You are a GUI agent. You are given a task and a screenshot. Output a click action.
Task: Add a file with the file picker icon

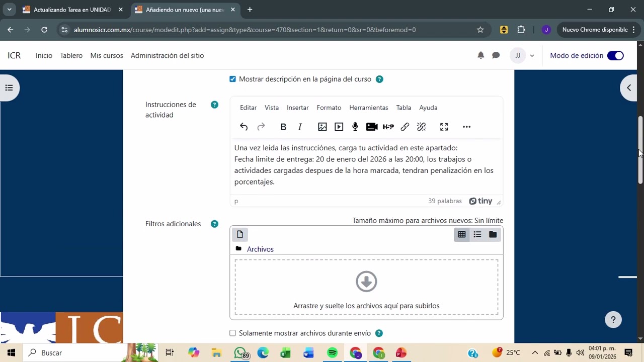pos(240,234)
